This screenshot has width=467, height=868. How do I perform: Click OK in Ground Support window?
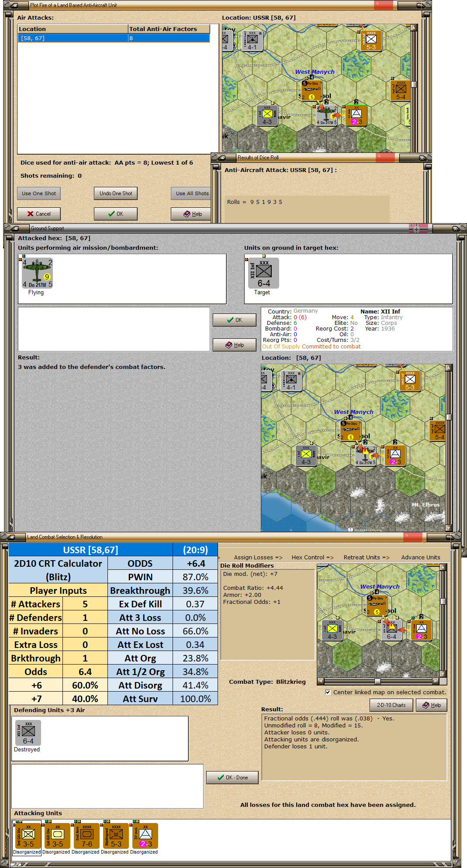pyautogui.click(x=235, y=320)
